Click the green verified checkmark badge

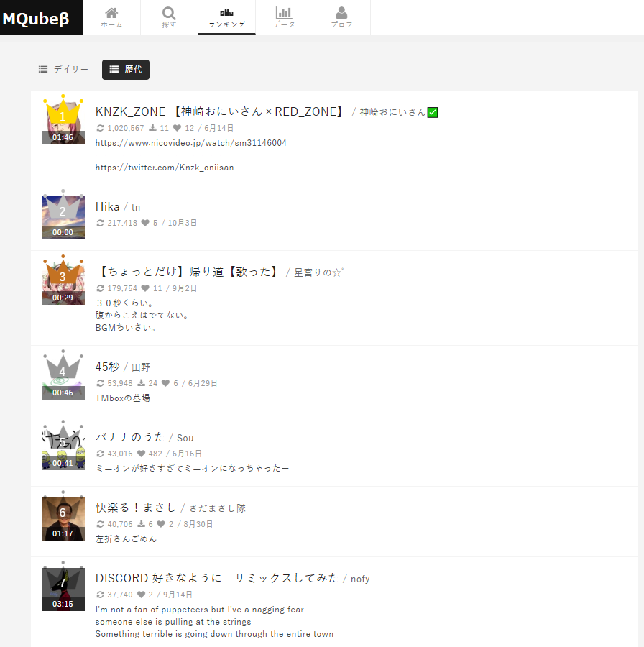[x=433, y=112]
